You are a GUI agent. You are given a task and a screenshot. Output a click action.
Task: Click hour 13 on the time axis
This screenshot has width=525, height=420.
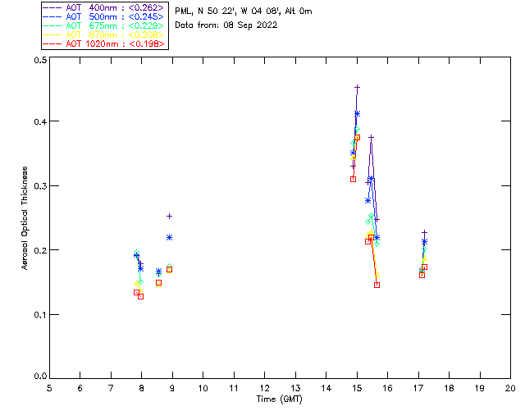point(295,388)
